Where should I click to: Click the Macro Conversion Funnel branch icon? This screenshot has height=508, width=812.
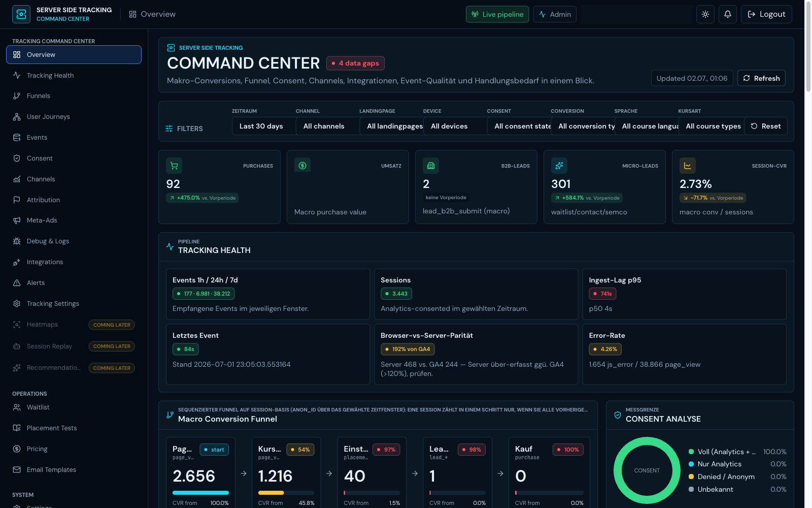tap(170, 415)
